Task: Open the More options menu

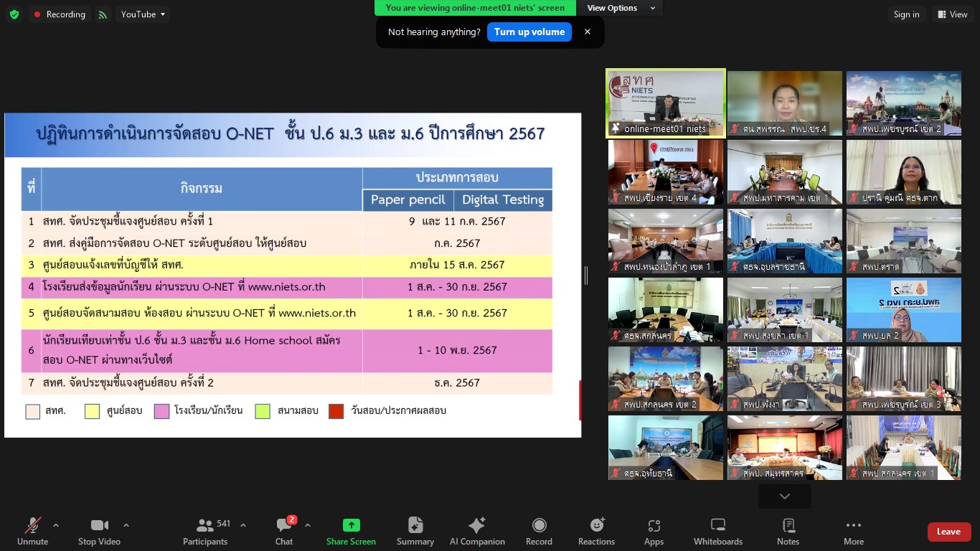Action: (854, 532)
